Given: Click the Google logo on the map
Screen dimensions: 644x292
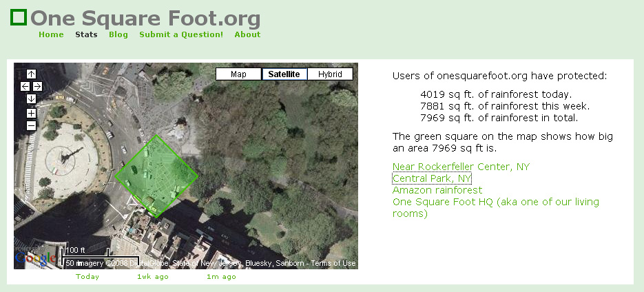Looking at the screenshot, I should pos(35,258).
